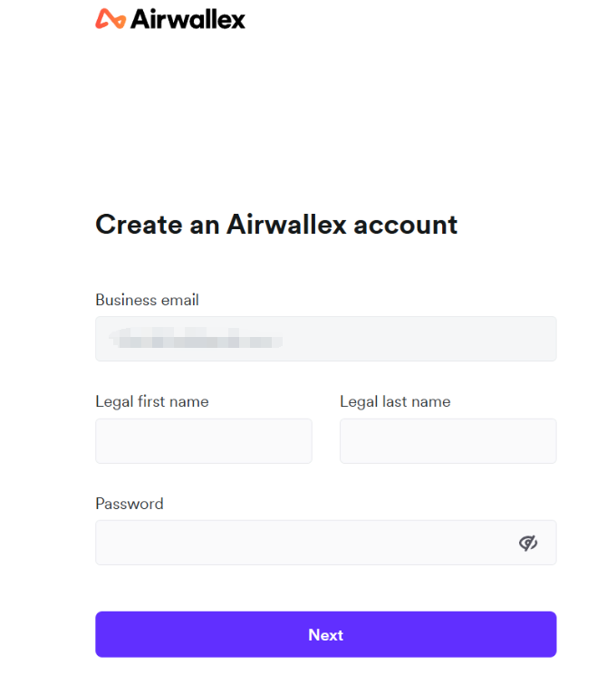Click the "Create an Airwallex account" heading

[276, 224]
